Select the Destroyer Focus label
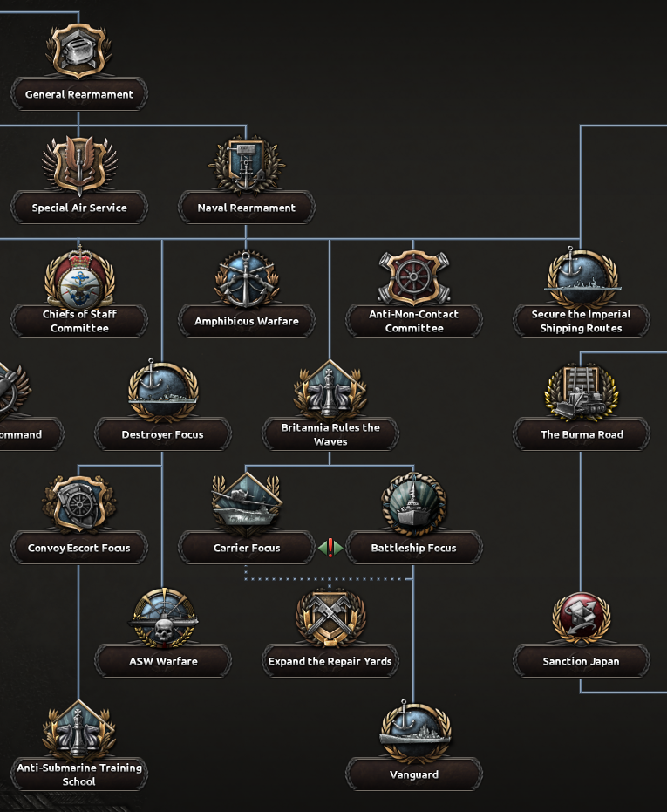667x812 pixels. click(x=162, y=434)
